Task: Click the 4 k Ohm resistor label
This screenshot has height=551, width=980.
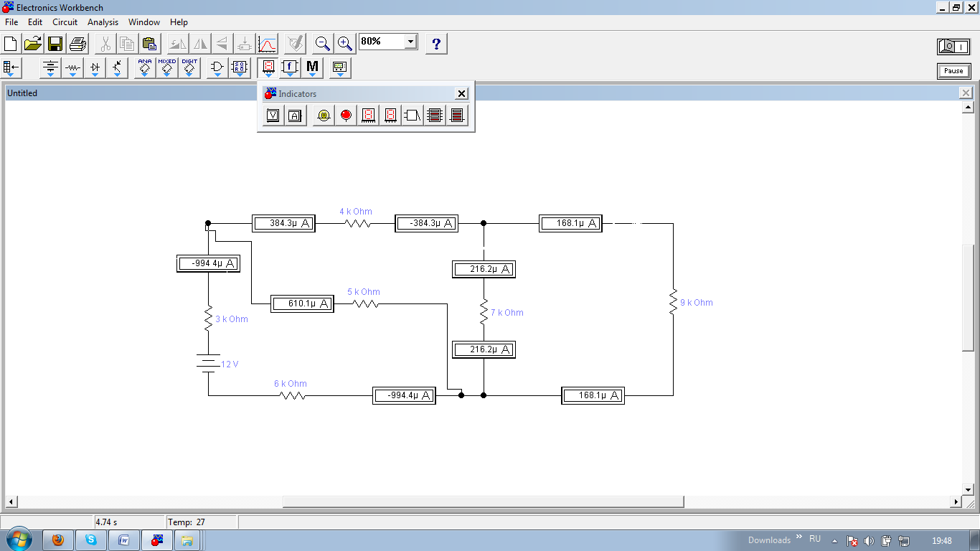Action: point(356,212)
